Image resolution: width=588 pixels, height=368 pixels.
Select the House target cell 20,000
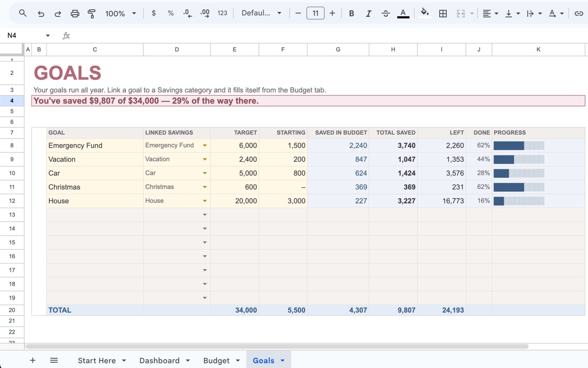point(234,201)
